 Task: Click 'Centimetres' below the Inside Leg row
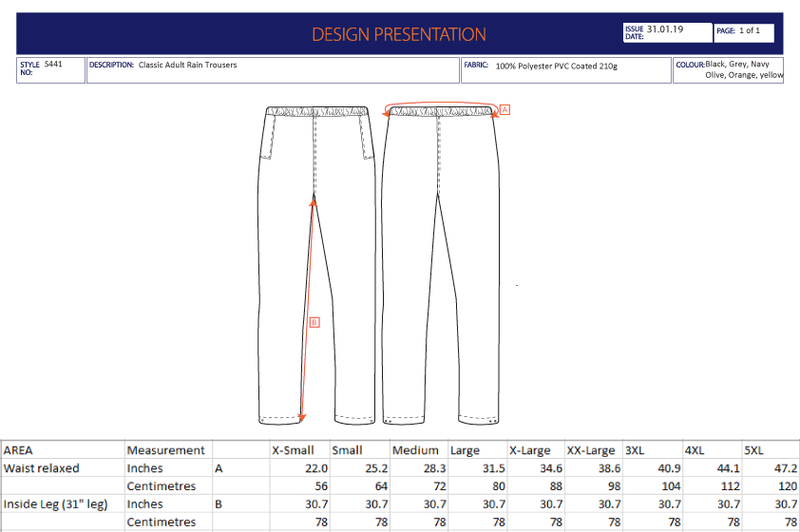coord(162,522)
